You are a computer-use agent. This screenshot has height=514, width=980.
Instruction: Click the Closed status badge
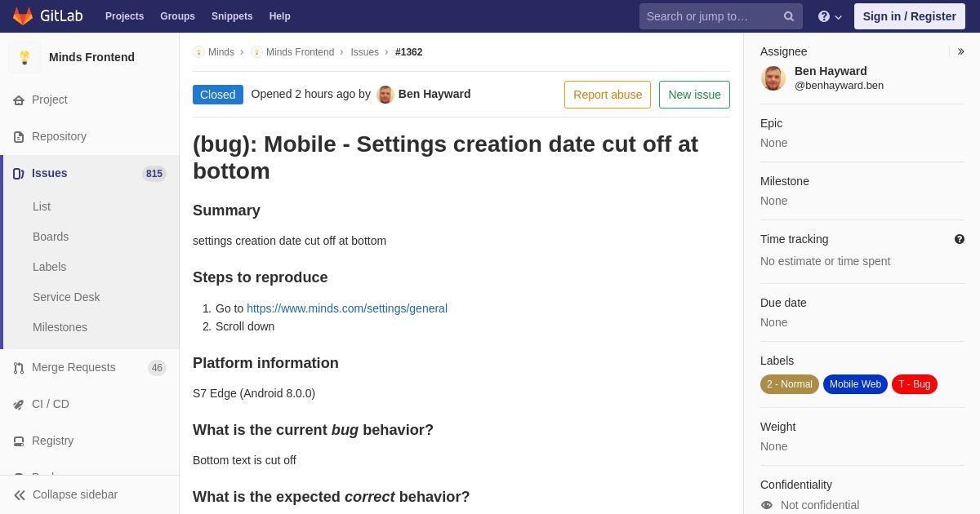tap(218, 95)
